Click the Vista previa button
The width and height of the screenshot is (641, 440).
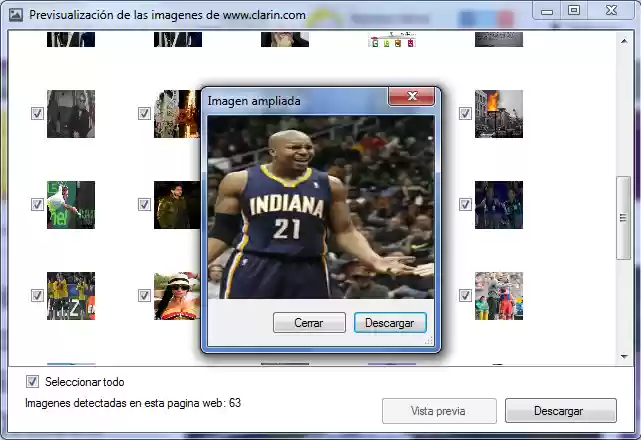439,411
